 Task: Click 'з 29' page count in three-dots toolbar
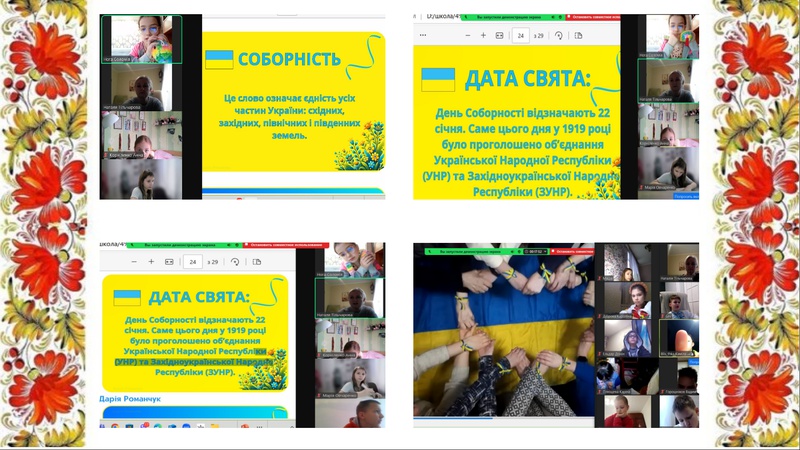[538, 36]
